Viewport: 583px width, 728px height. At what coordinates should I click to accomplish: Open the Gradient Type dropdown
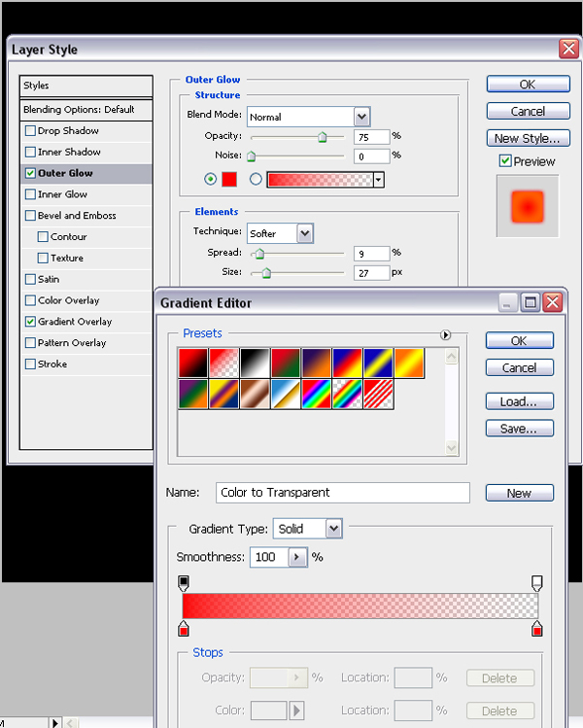coord(333,529)
